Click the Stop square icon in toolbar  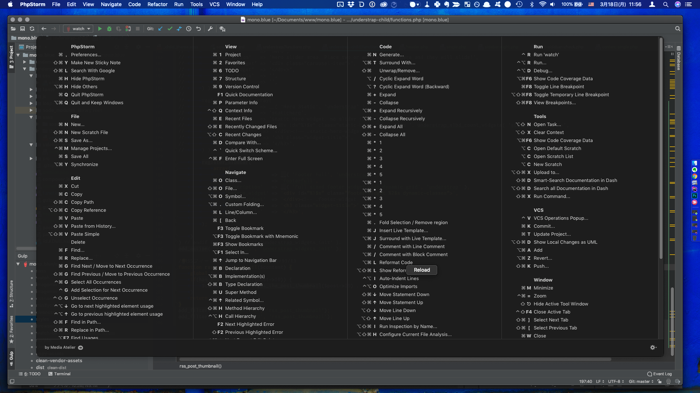tap(138, 29)
